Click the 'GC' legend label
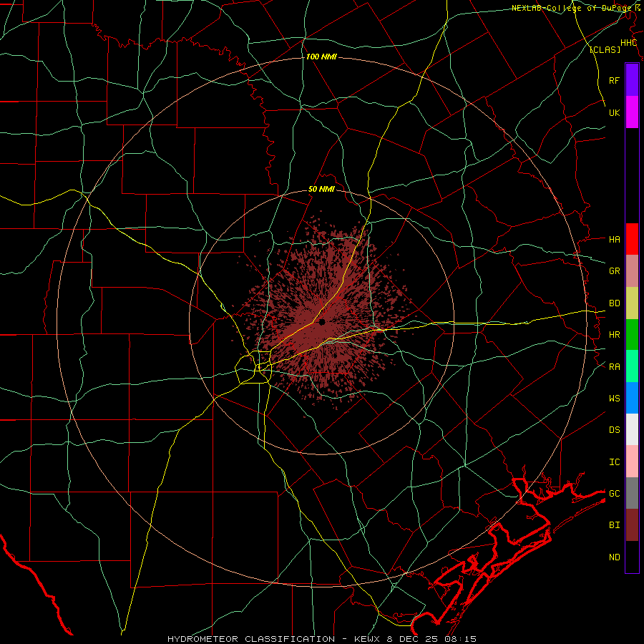644x644 pixels. [x=615, y=493]
